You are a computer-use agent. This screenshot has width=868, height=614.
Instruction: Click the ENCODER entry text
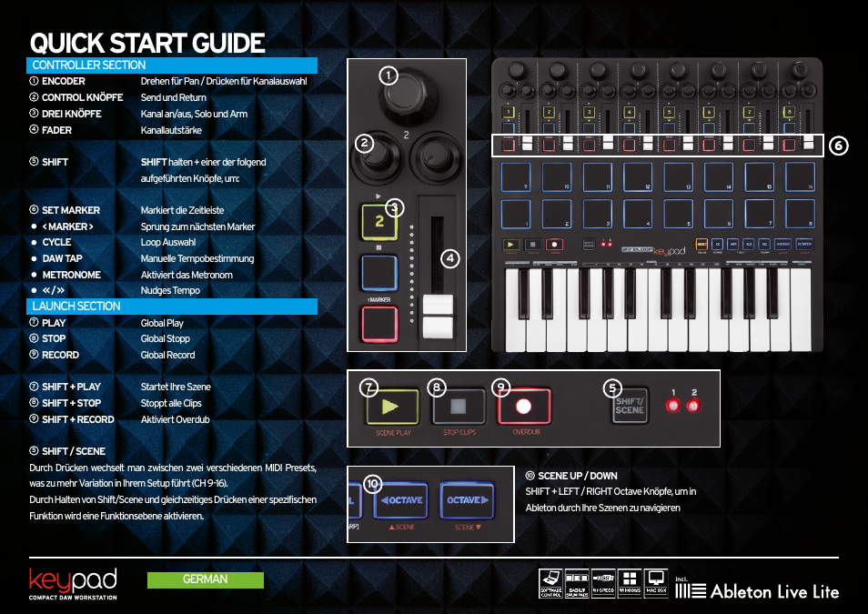(63, 81)
